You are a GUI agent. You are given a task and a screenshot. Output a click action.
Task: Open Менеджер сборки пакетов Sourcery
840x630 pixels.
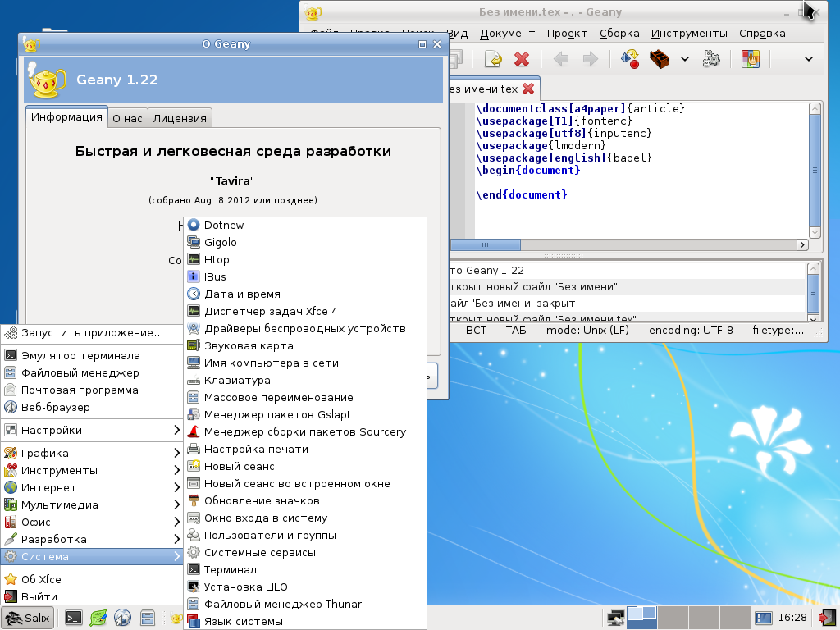pos(305,431)
